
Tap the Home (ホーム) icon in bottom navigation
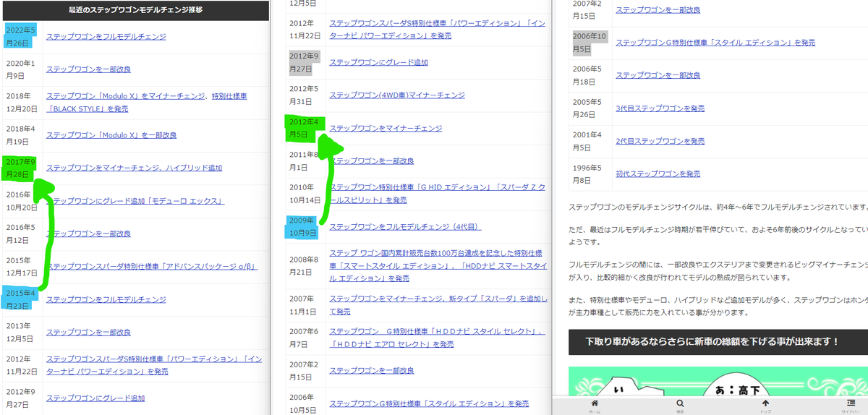click(x=595, y=406)
